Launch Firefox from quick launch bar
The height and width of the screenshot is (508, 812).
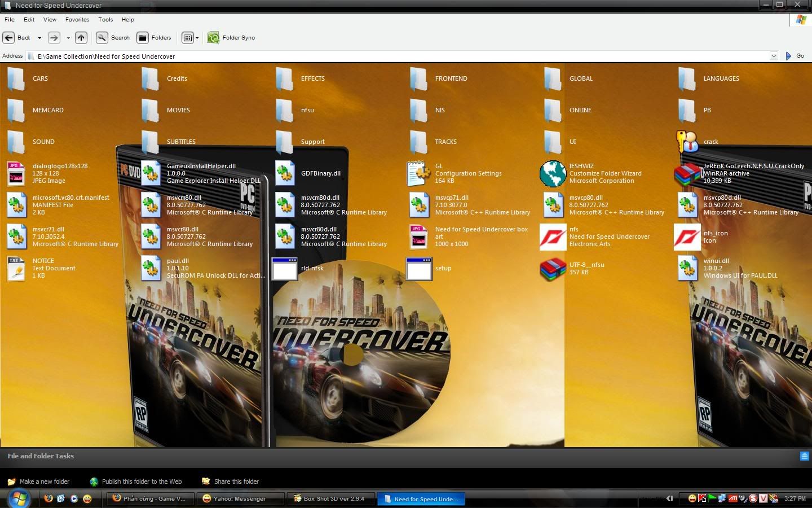point(48,498)
